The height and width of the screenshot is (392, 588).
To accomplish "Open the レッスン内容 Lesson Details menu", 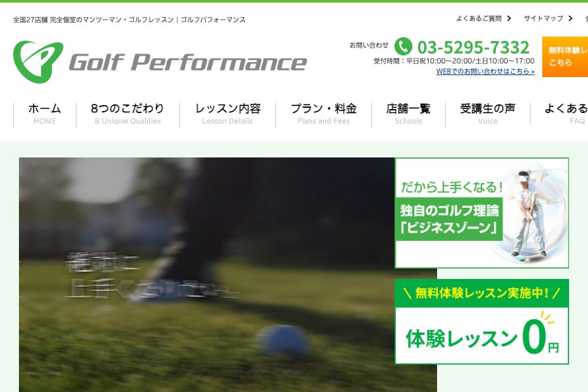I will pyautogui.click(x=227, y=114).
